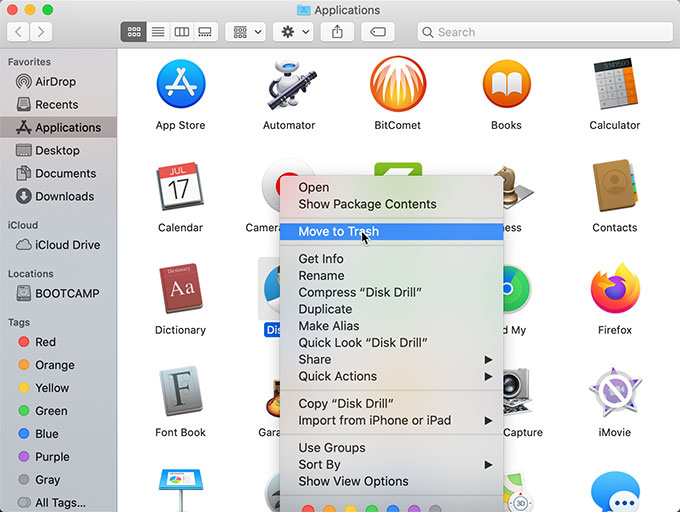The width and height of the screenshot is (680, 512).
Task: Open Desktop in the sidebar
Action: 58,150
